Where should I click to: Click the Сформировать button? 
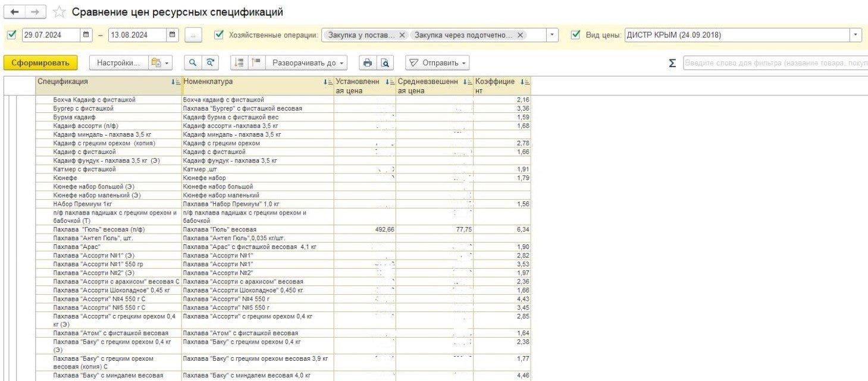40,62
